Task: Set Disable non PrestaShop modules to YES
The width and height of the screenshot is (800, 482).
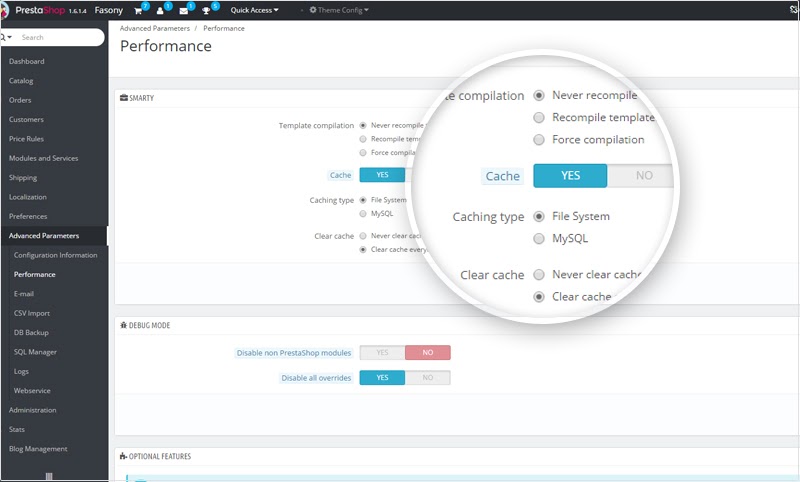Action: (x=382, y=353)
